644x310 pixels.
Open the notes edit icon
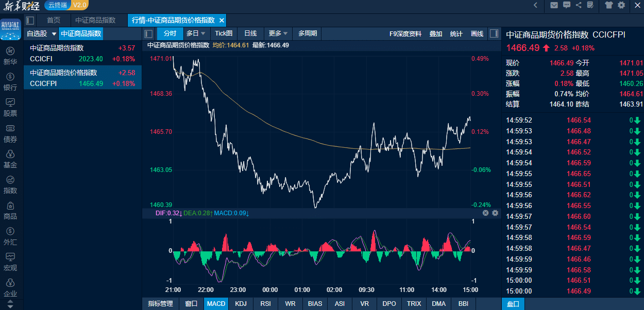coord(590,5)
